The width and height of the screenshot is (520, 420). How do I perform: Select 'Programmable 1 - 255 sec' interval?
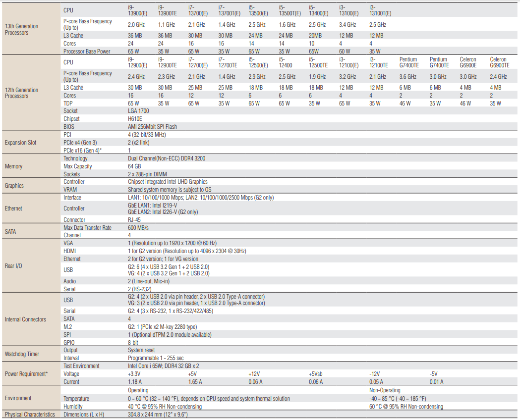coord(156,358)
